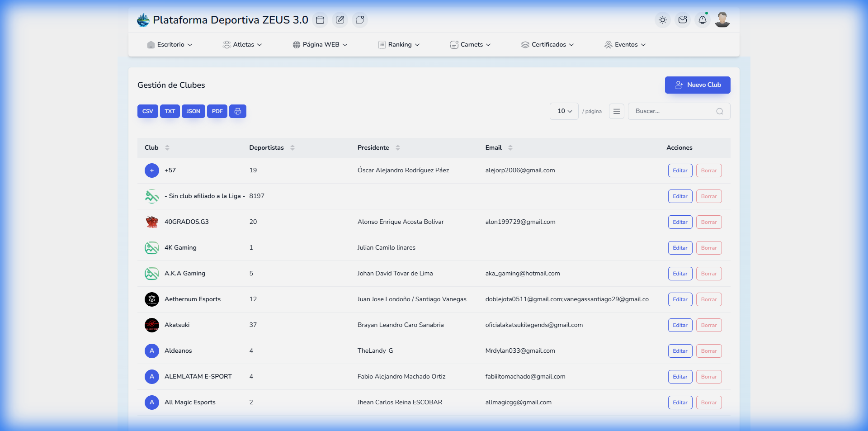Click the print icon button
This screenshot has height=431, width=868.
[x=238, y=111]
